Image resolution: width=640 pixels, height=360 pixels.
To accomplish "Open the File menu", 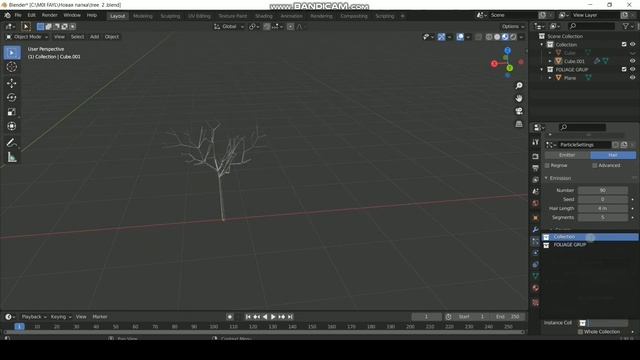I will pyautogui.click(x=18, y=15).
